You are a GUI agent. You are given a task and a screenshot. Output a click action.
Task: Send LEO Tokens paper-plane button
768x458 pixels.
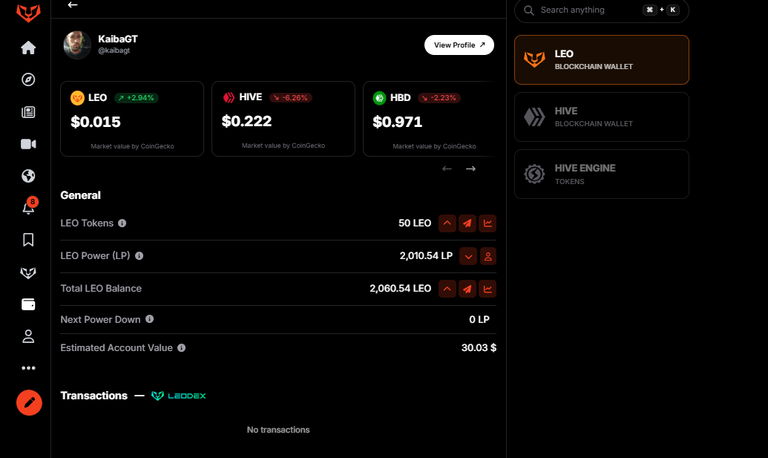[467, 223]
